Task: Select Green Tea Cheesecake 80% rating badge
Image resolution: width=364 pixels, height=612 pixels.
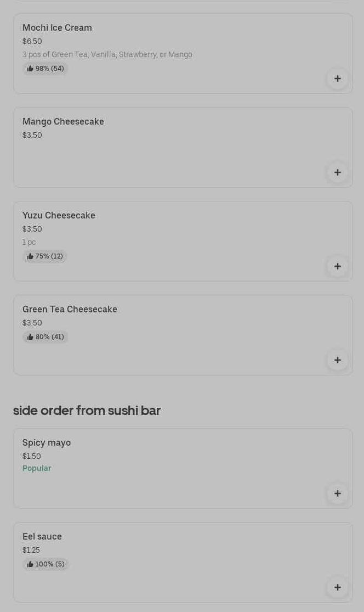Action: (46, 337)
